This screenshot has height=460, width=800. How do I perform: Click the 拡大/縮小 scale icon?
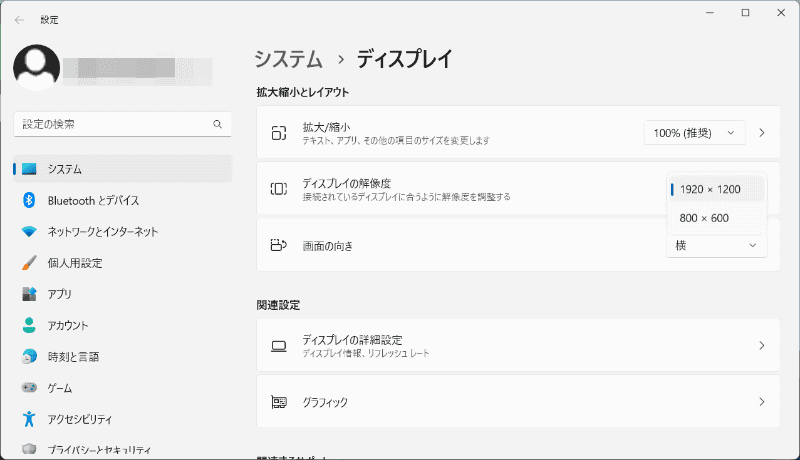[279, 133]
